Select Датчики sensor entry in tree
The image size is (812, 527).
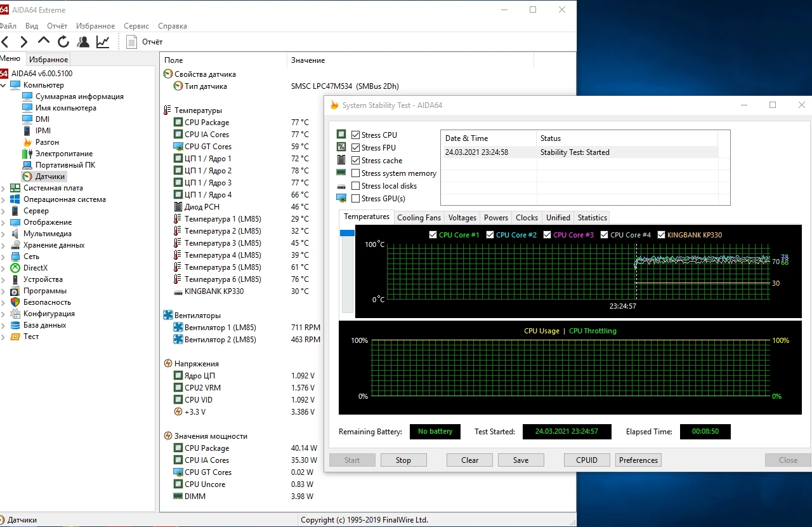tap(50, 177)
